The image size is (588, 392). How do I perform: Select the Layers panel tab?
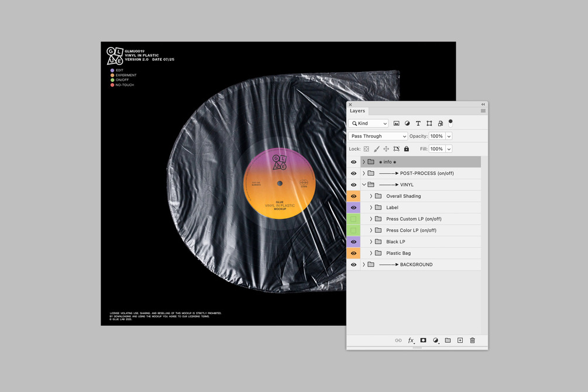click(357, 111)
